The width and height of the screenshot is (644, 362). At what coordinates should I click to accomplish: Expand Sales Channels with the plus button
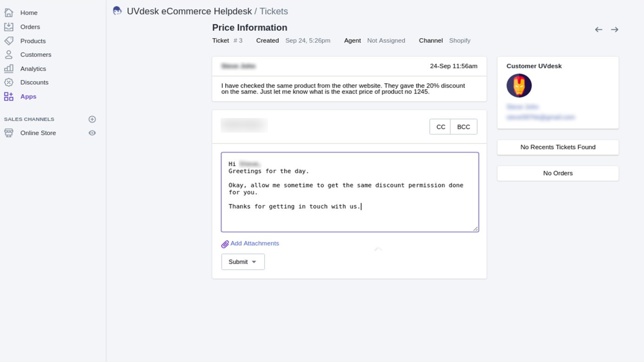(x=92, y=119)
